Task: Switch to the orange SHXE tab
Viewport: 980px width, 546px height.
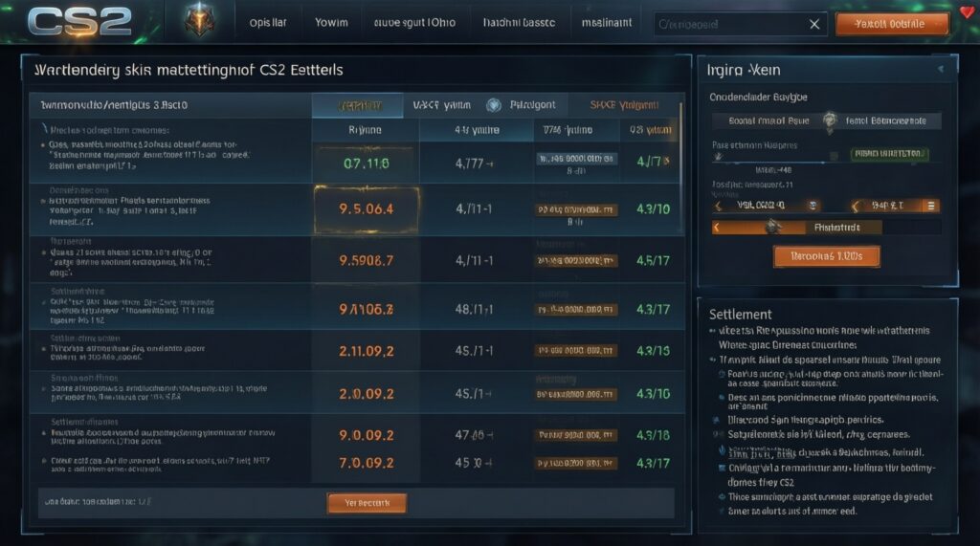Action: click(x=624, y=105)
